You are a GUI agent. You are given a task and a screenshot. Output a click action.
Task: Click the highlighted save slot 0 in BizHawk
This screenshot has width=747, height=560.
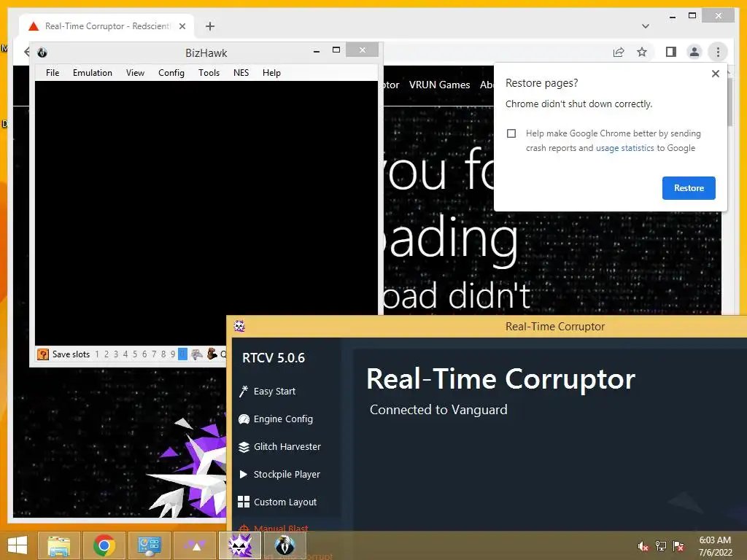pos(182,354)
